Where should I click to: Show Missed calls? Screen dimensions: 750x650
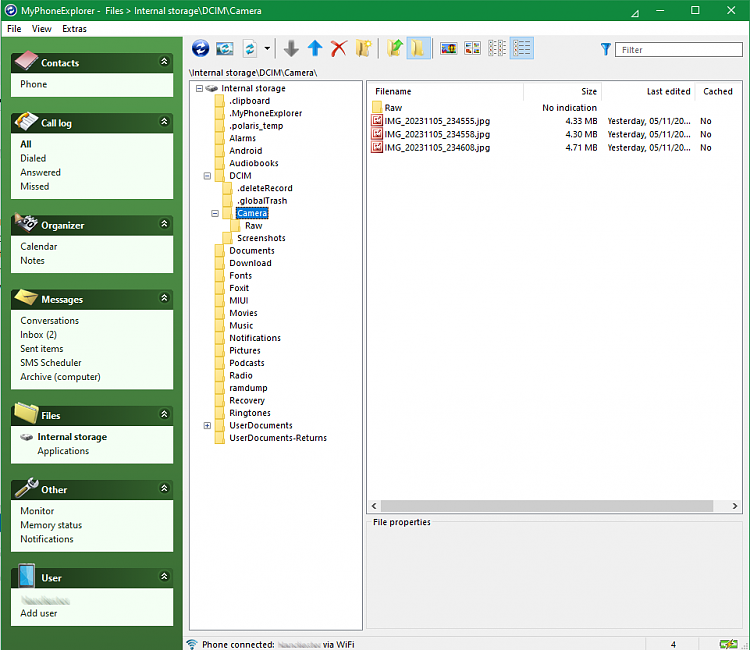click(x=34, y=187)
